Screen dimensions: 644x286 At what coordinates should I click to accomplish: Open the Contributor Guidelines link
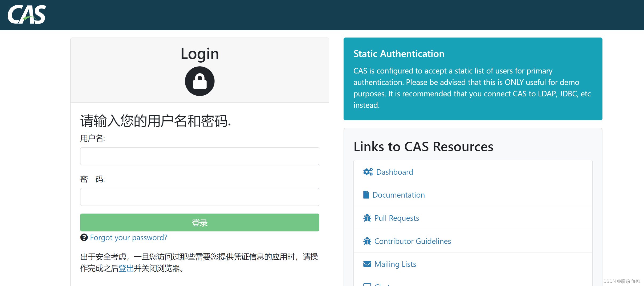(413, 241)
